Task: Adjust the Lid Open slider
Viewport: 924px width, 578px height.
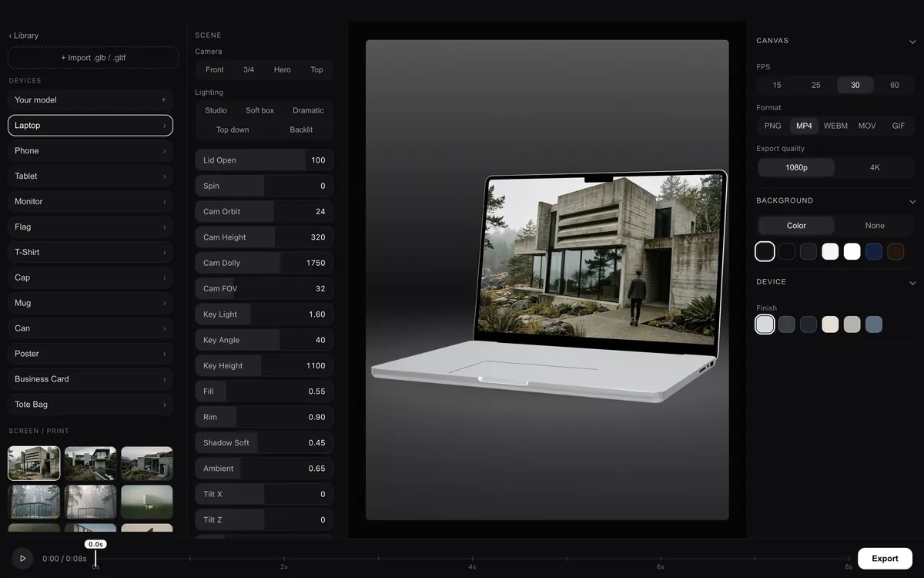Action: coord(264,160)
